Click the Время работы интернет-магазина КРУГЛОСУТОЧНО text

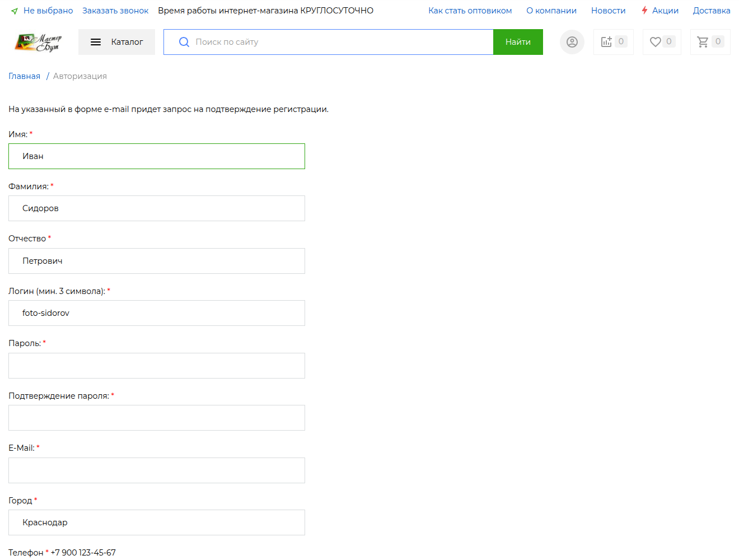pyautogui.click(x=265, y=11)
